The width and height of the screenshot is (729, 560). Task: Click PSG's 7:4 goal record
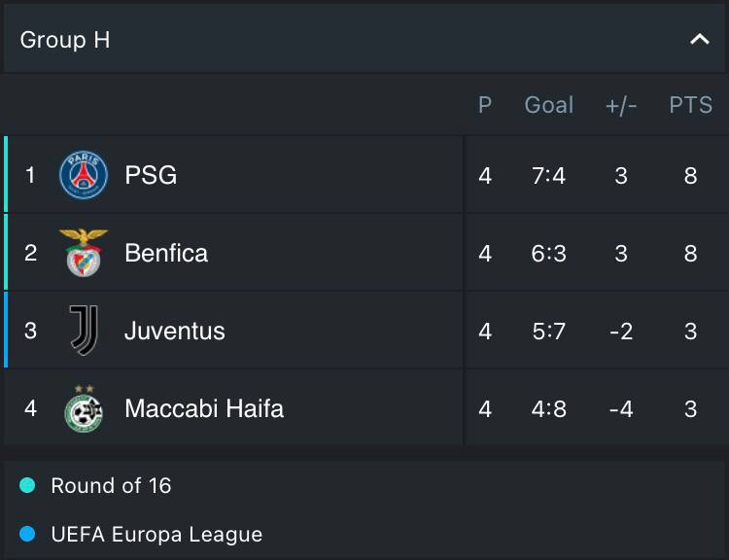click(x=549, y=176)
